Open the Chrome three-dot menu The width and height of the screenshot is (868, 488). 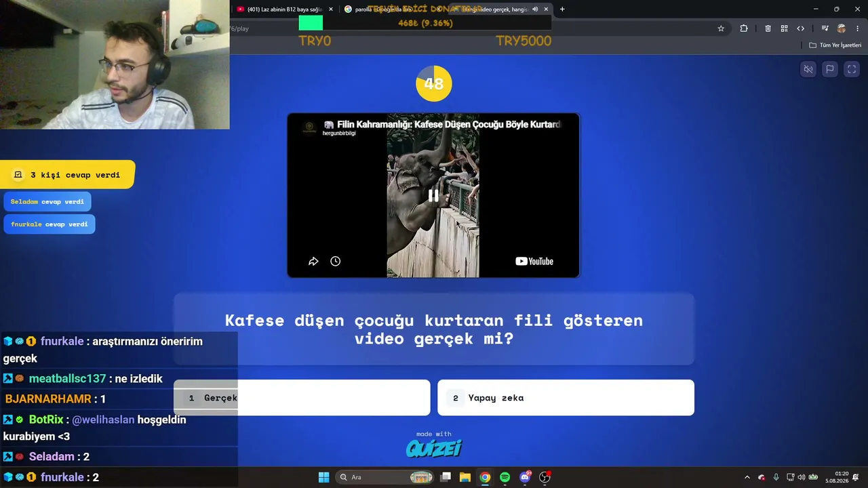[858, 28]
